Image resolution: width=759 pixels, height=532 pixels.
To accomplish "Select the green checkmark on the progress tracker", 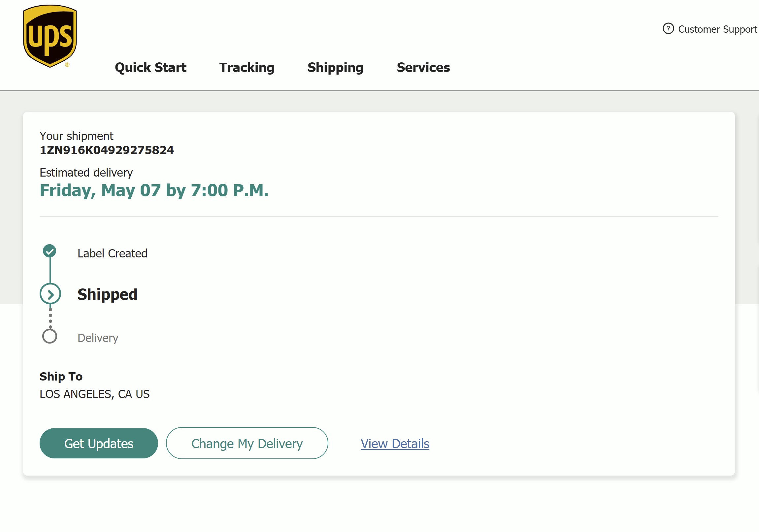I will (50, 251).
